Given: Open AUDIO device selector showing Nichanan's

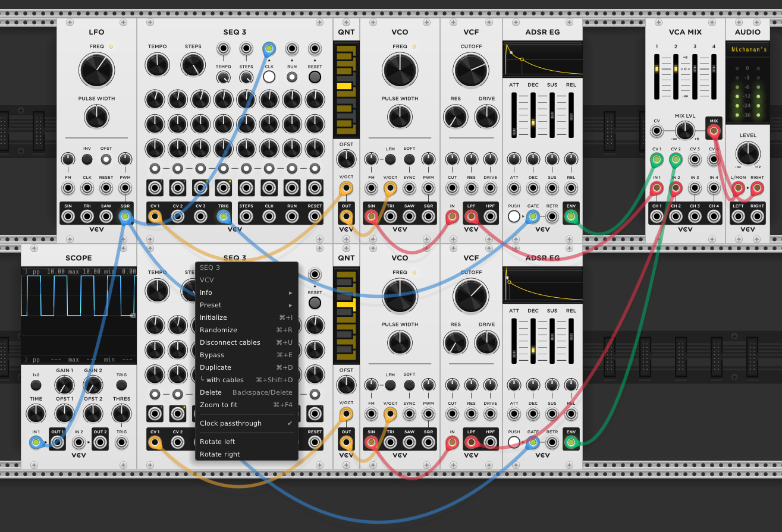Looking at the screenshot, I should 748,49.
